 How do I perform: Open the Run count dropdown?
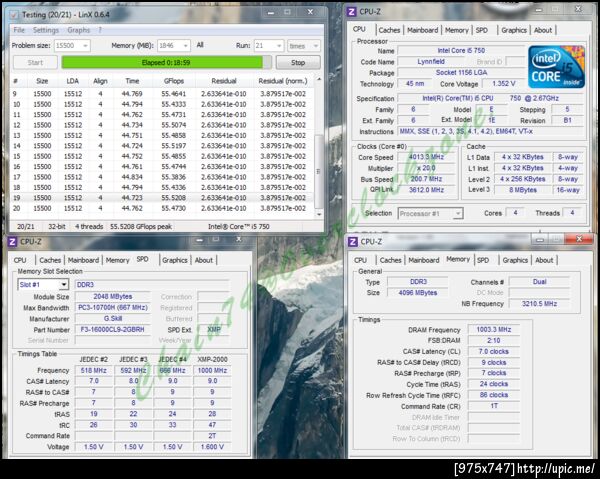pyautogui.click(x=269, y=46)
